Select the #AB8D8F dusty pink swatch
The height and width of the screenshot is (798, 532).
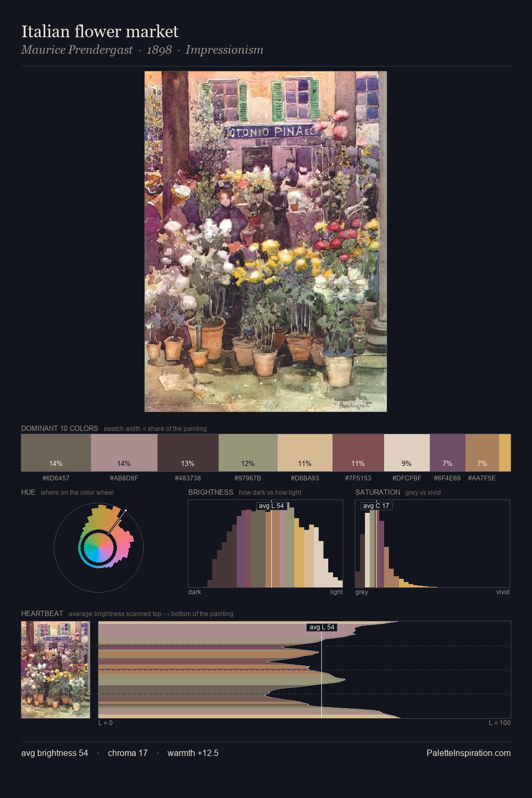[x=124, y=453]
